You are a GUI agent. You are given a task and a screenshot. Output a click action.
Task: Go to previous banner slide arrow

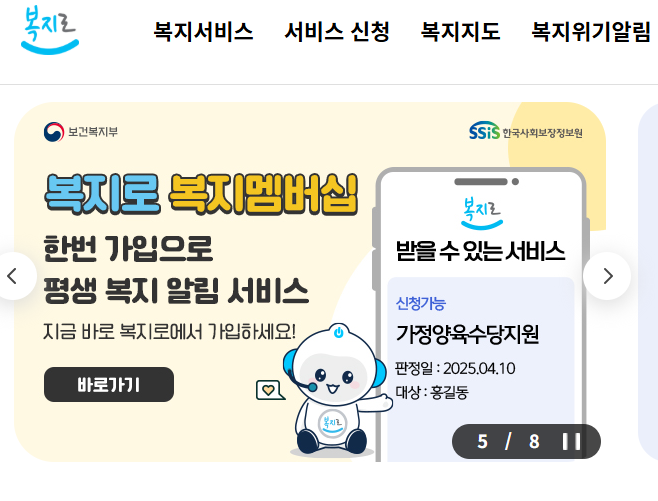tap(13, 276)
